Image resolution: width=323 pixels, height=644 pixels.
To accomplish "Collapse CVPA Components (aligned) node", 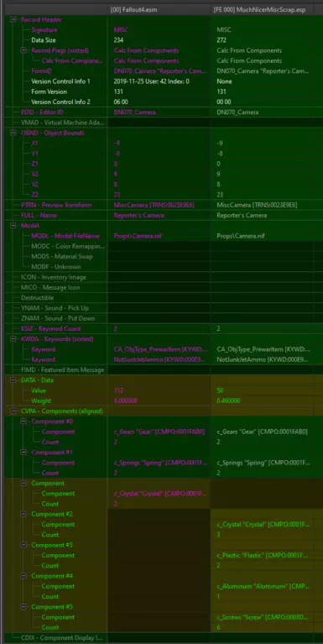I will 13,411.
